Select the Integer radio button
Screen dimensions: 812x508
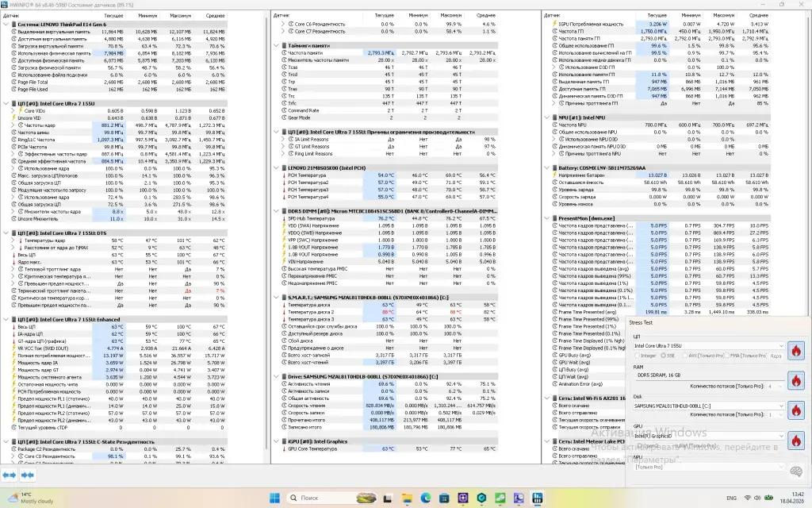coord(638,356)
